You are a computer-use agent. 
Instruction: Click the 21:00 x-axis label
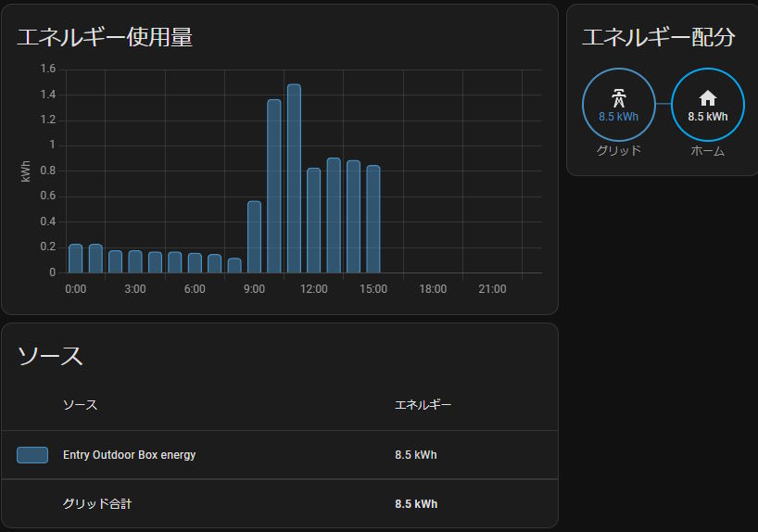click(492, 289)
